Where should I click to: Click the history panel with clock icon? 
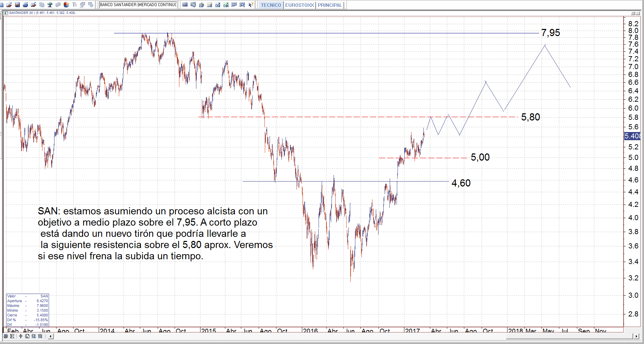click(193, 5)
